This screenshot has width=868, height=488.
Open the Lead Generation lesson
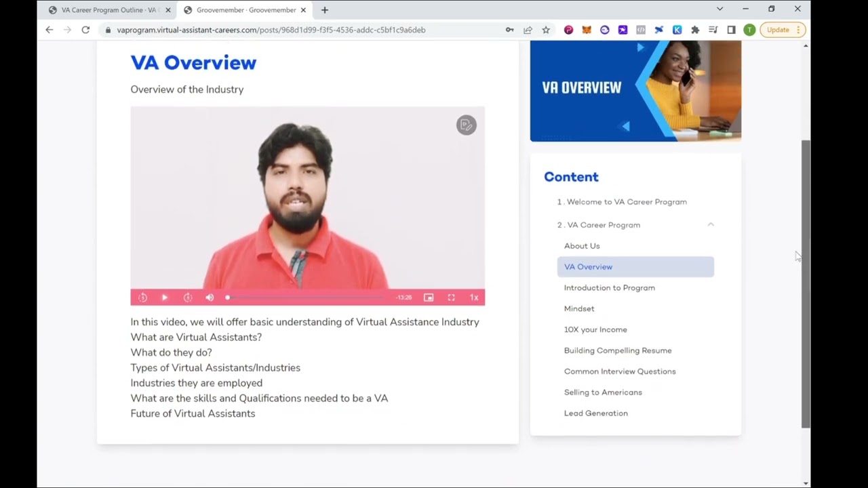[x=596, y=413]
